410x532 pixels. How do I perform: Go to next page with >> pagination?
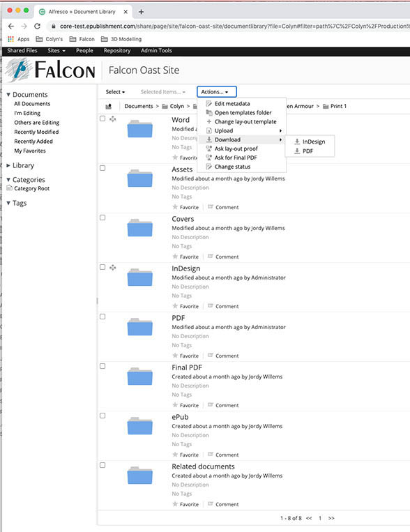[331, 518]
